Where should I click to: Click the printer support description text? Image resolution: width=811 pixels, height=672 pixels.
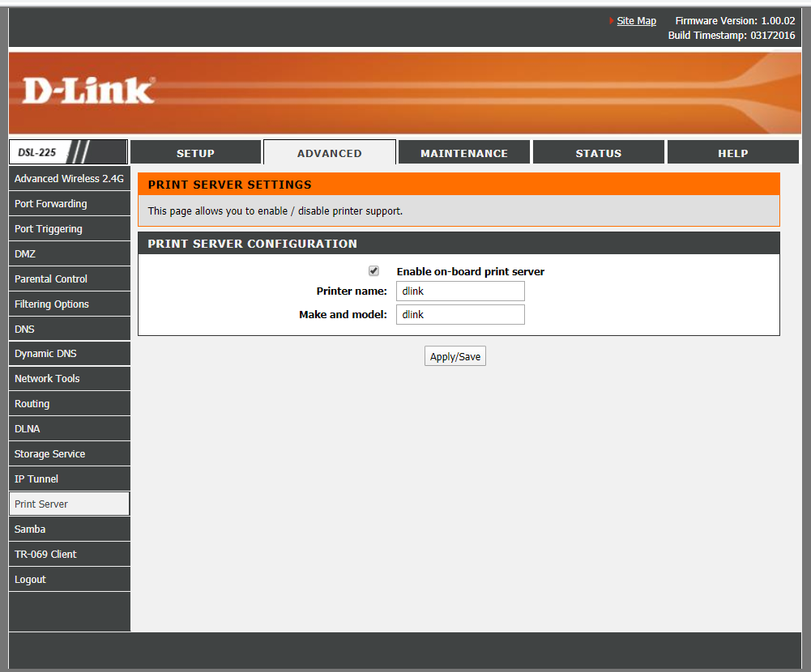coord(275,211)
